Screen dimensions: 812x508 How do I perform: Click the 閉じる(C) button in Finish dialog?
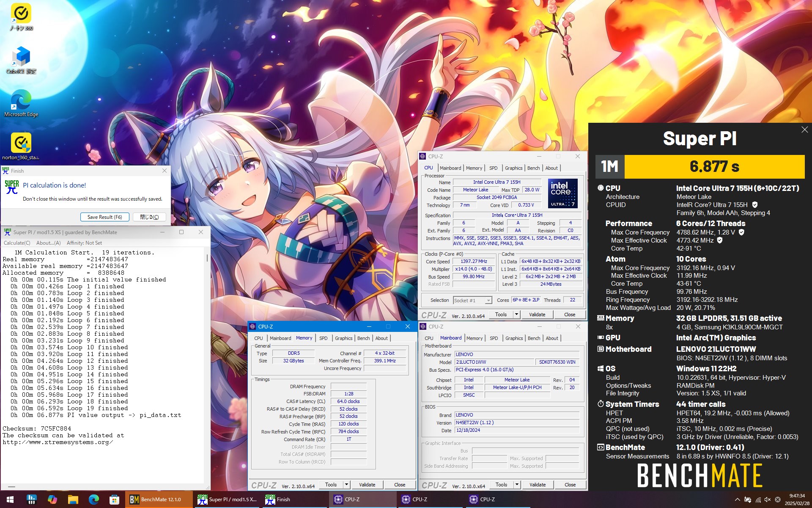(x=149, y=217)
